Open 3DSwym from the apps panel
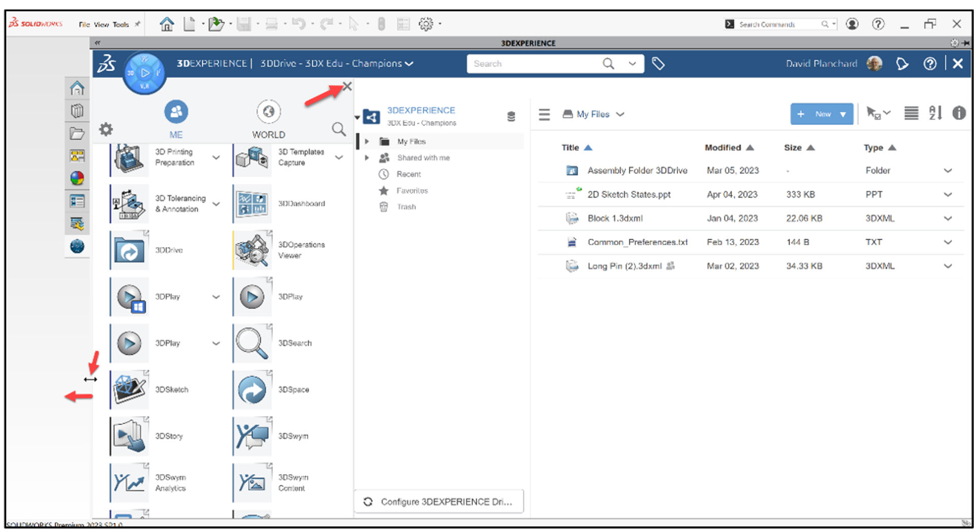 [x=252, y=436]
